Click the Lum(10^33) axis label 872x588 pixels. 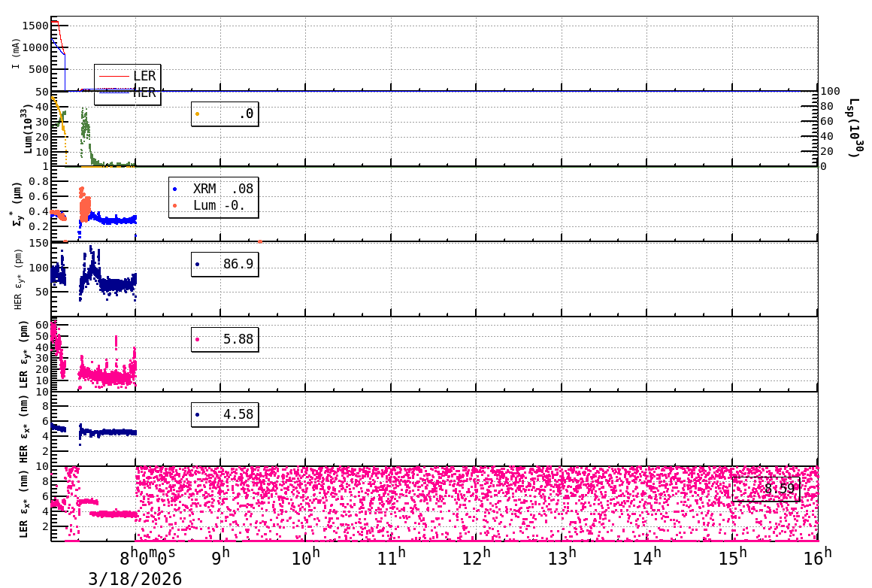coord(29,129)
